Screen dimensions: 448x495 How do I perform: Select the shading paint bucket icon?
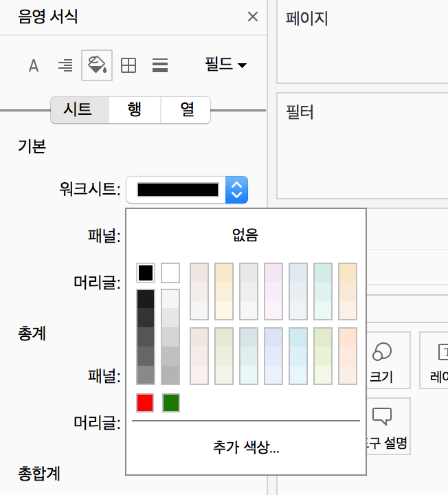(x=97, y=65)
